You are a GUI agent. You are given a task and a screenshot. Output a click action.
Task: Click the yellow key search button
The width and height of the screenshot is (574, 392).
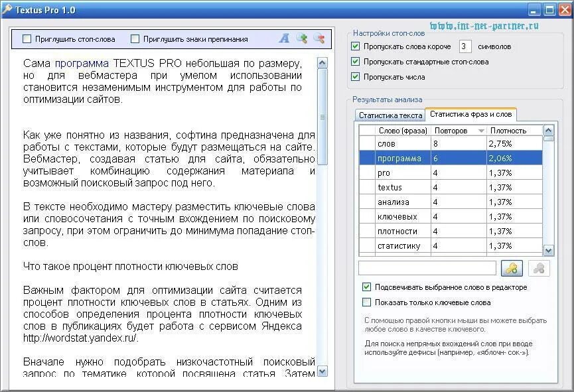pyautogui.click(x=512, y=268)
